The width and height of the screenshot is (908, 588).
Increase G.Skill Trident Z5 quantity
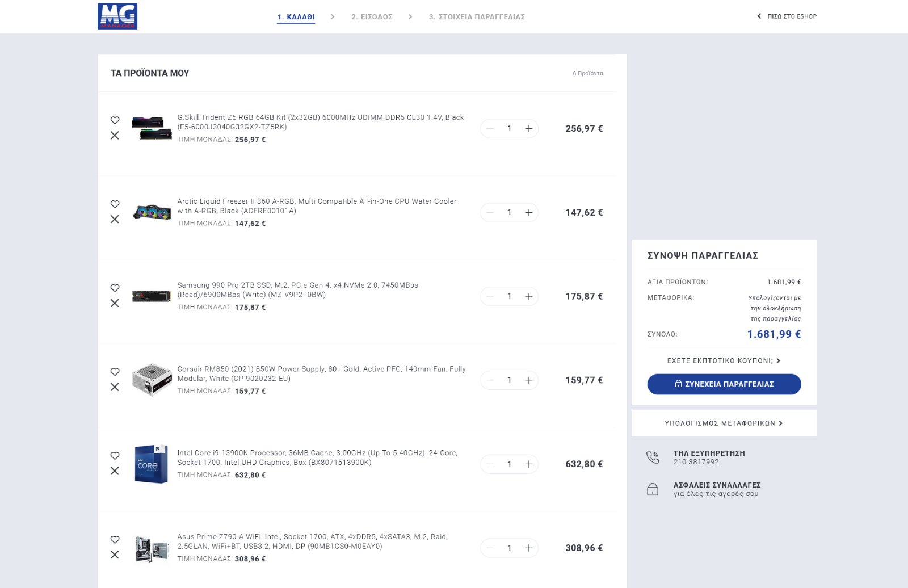(x=528, y=128)
